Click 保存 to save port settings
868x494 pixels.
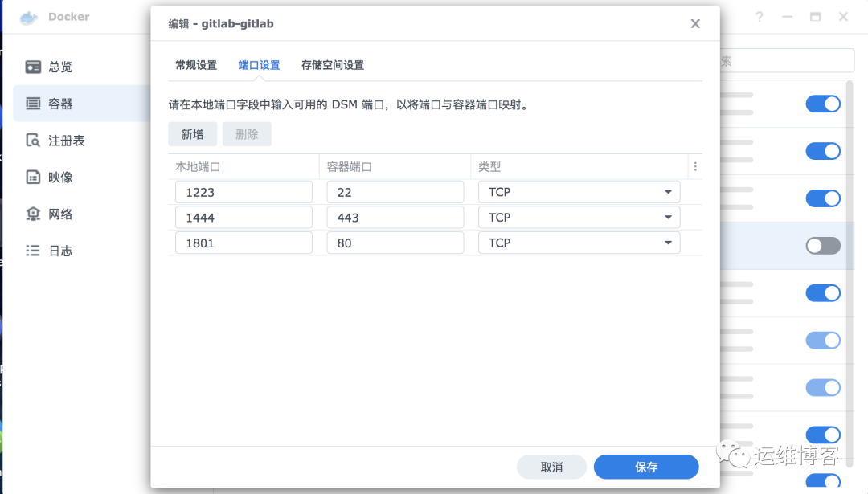point(646,467)
